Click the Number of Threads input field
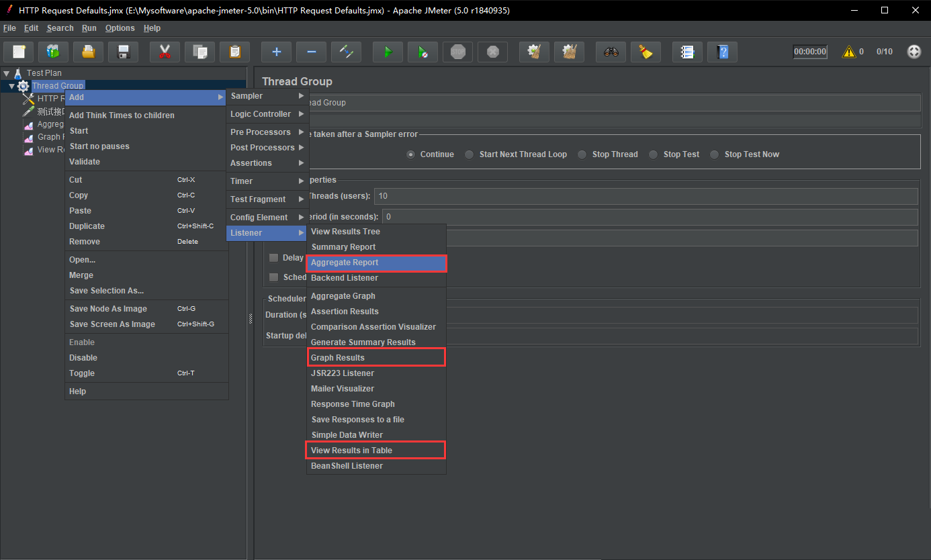 (x=645, y=196)
